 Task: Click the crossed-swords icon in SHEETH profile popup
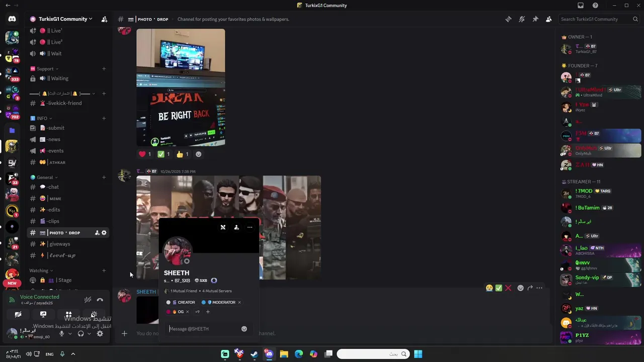(x=223, y=227)
